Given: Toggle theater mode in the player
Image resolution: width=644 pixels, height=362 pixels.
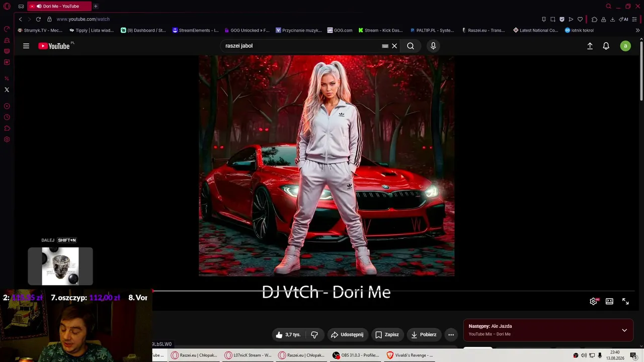Looking at the screenshot, I should 609,301.
